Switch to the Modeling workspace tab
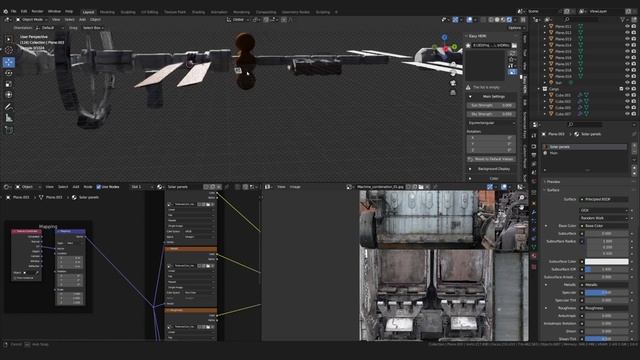 pyautogui.click(x=107, y=12)
